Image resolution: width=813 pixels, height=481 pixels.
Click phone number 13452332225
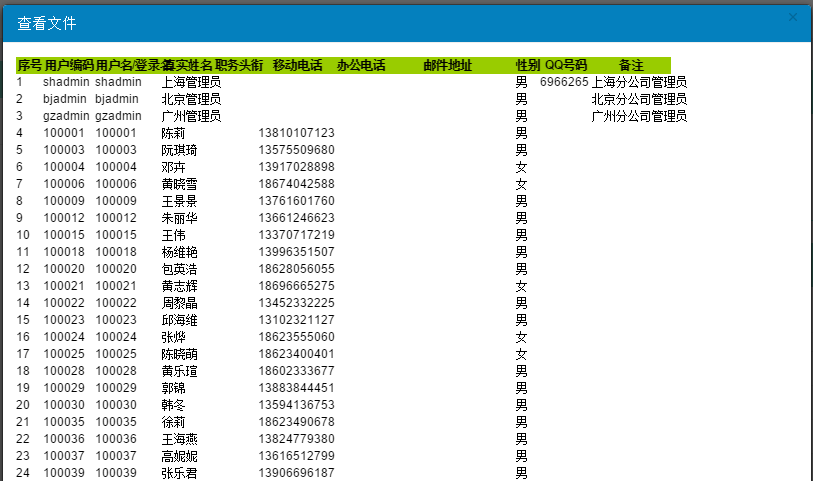point(297,303)
